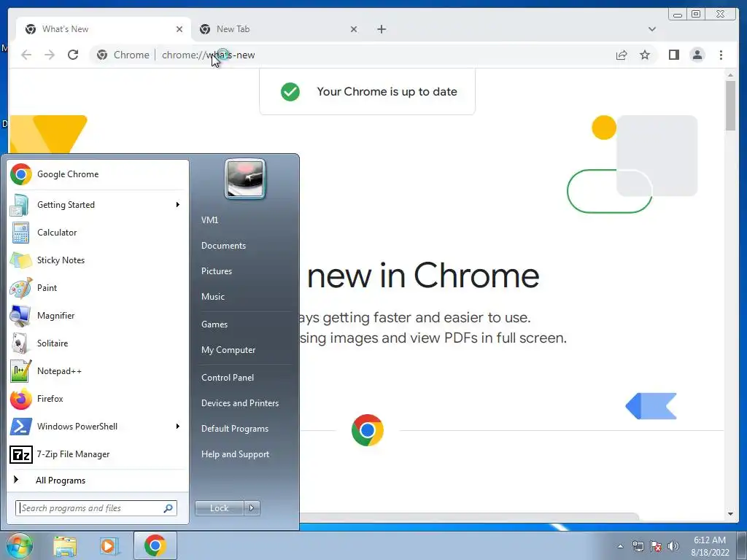Viewport: 747px width, 560px height.
Task: Open the Chrome profile avatar icon
Action: 697,55
